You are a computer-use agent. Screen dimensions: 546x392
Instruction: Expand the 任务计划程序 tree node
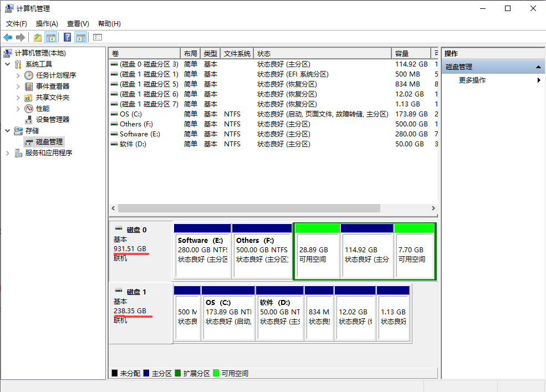click(x=18, y=75)
